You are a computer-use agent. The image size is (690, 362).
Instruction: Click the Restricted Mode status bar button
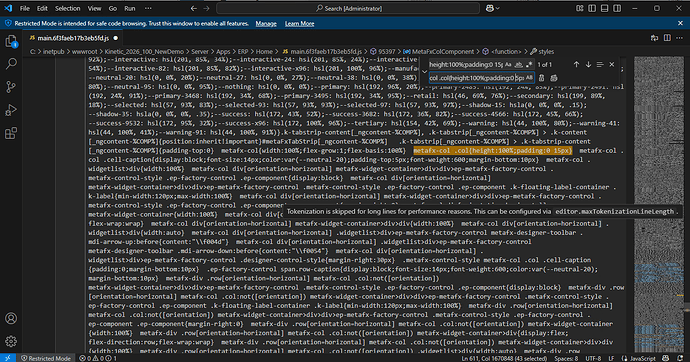[46, 358]
